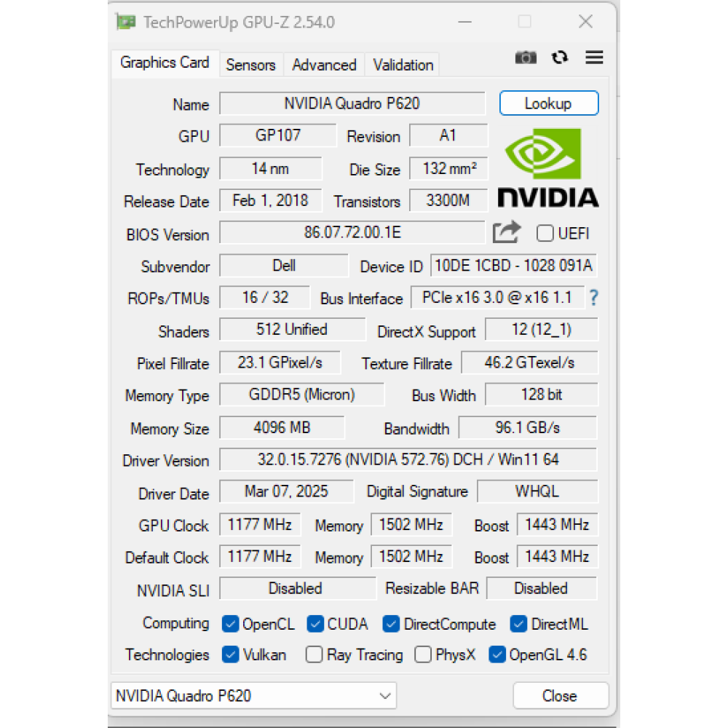The height and width of the screenshot is (728, 728).
Task: Click the Lookup button
Action: pos(548,103)
